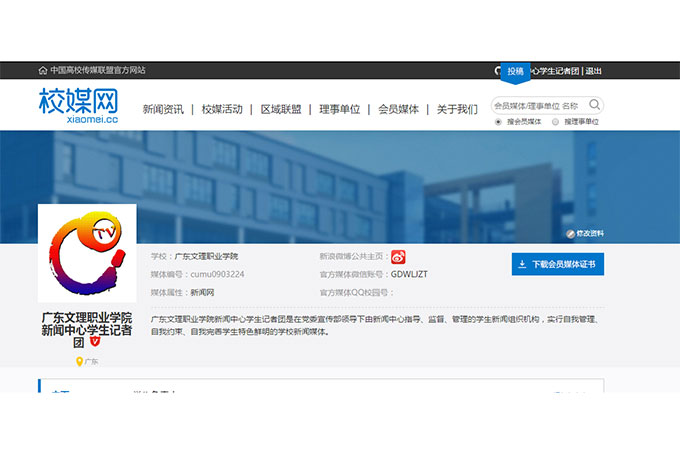This screenshot has height=454, width=680.
Task: Click the verified V badge by name
Action: click(x=96, y=341)
